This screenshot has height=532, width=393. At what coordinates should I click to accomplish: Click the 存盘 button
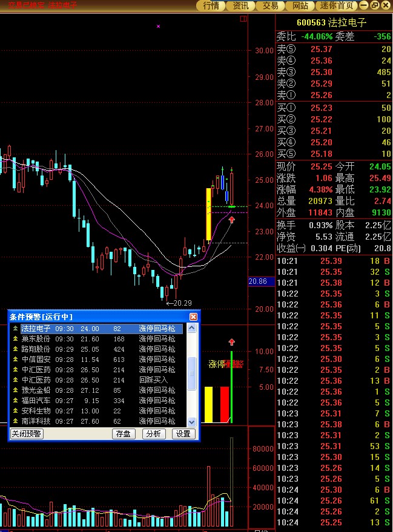pos(124,433)
